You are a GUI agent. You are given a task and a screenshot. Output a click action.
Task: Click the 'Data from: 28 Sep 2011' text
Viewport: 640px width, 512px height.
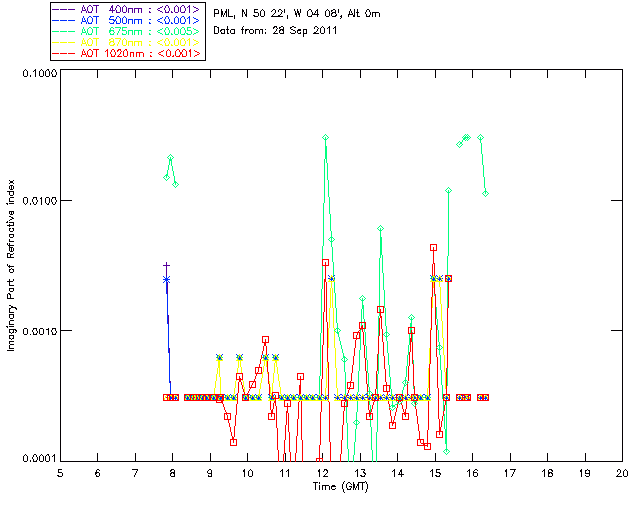pos(275,31)
